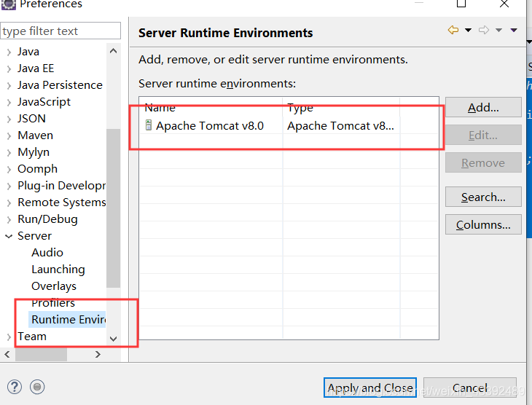
Task: Expand the Java EE tree node
Action: point(9,69)
